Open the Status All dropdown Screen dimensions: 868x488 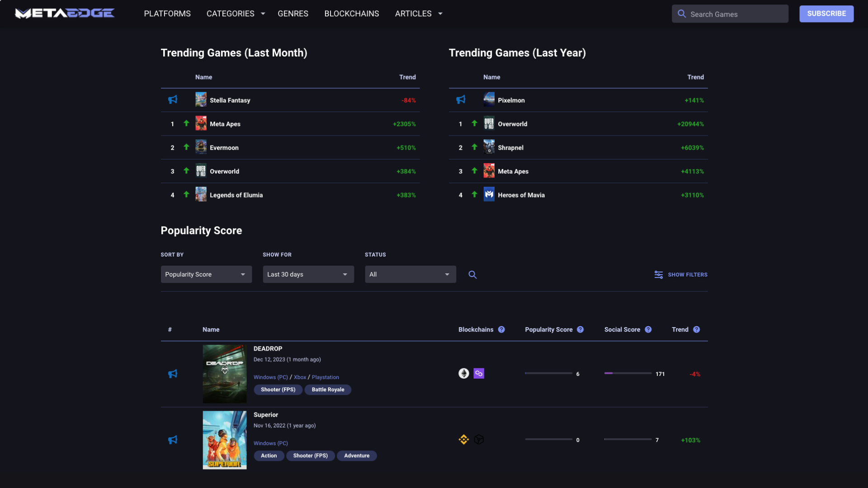point(410,274)
